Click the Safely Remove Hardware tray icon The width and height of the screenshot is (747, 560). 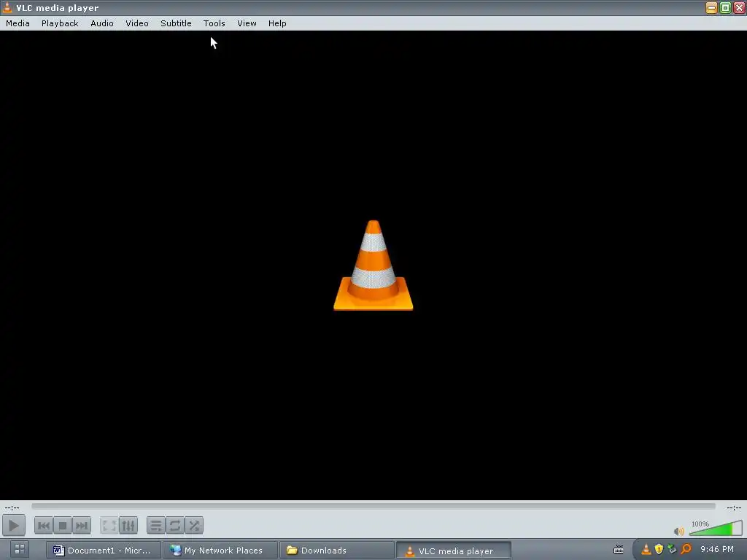pos(672,550)
